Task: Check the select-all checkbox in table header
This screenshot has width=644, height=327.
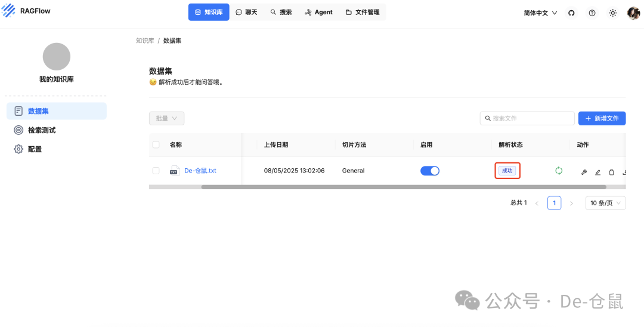Action: [x=156, y=144]
